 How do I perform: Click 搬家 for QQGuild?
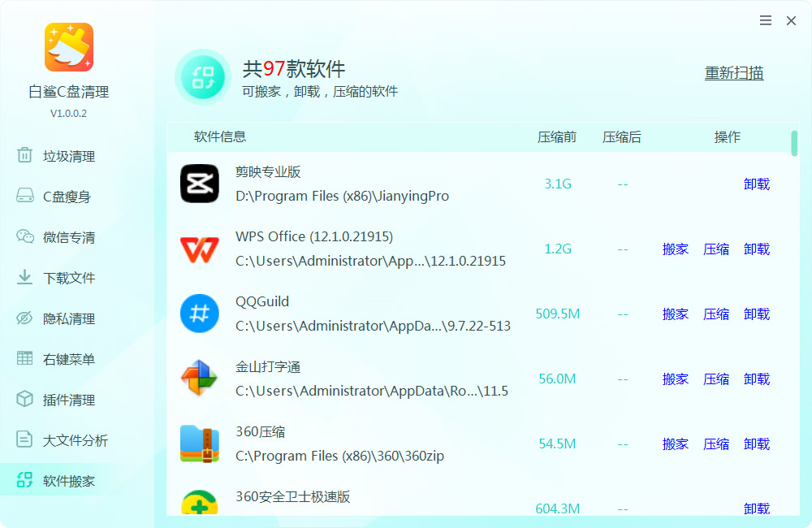click(x=676, y=314)
